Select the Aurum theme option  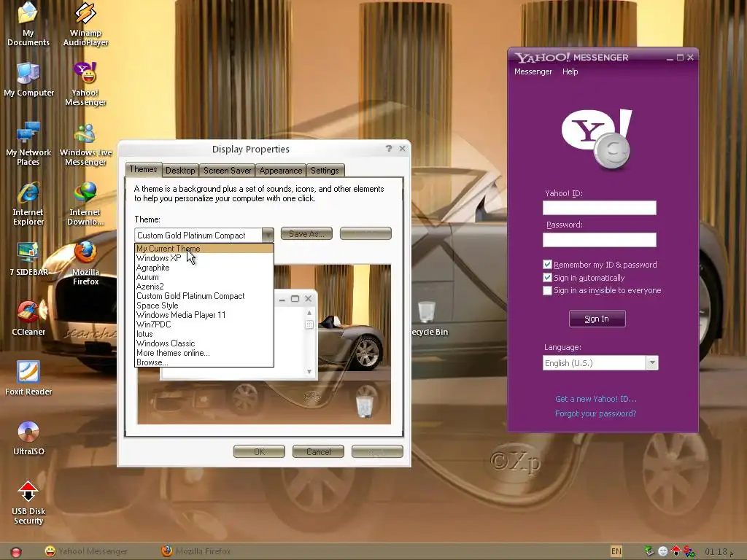tap(204, 277)
